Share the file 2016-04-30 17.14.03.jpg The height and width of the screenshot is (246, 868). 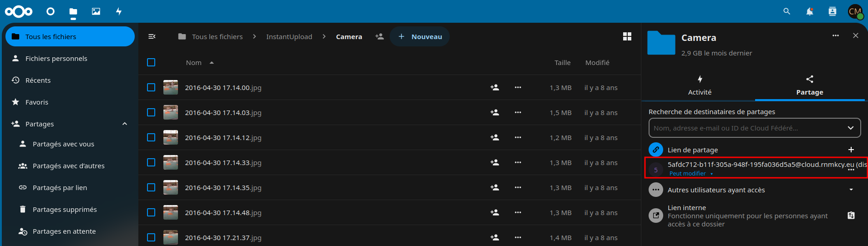[x=494, y=112]
